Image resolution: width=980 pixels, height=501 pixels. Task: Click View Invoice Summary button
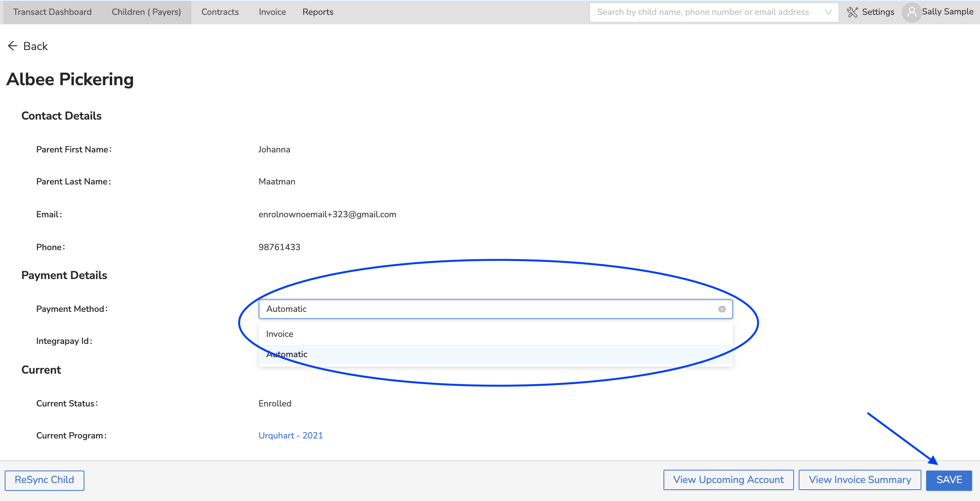pos(860,480)
